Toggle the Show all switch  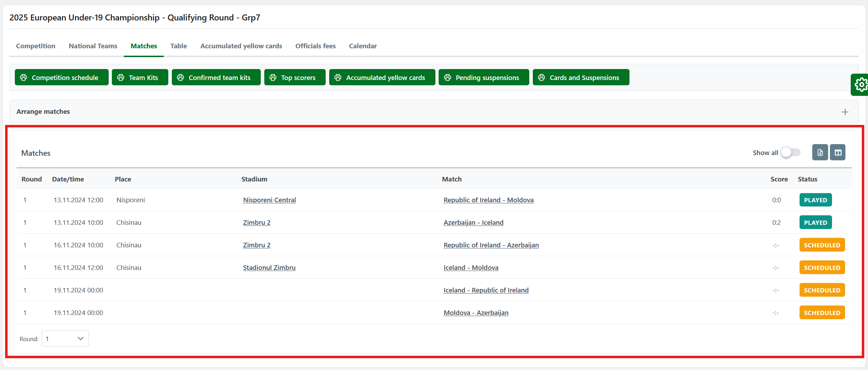pos(791,153)
